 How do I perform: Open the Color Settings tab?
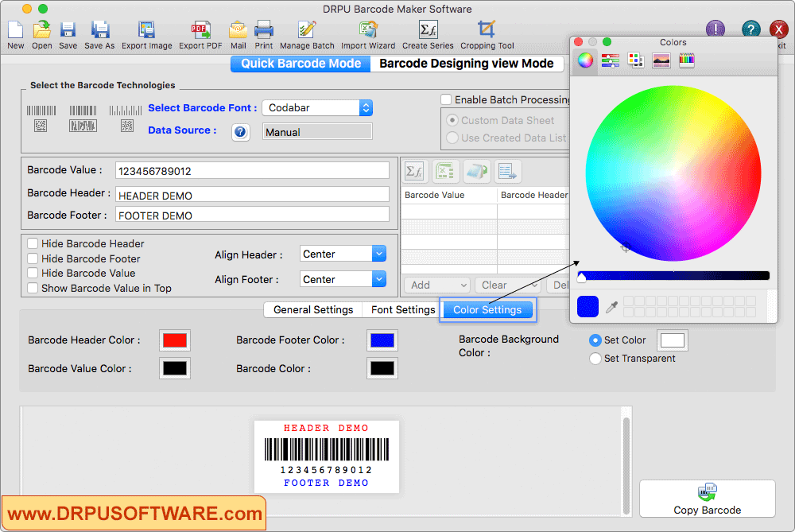[x=487, y=309]
